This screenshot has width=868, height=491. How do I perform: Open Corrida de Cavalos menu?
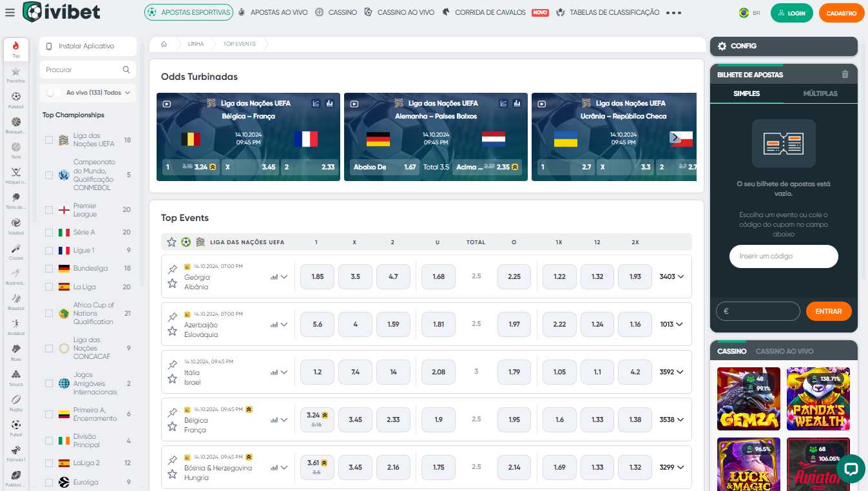pos(496,12)
